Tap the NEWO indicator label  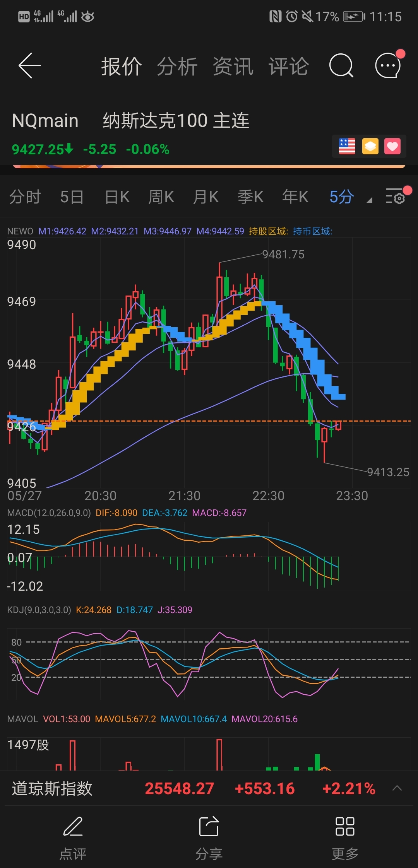[x=20, y=231]
